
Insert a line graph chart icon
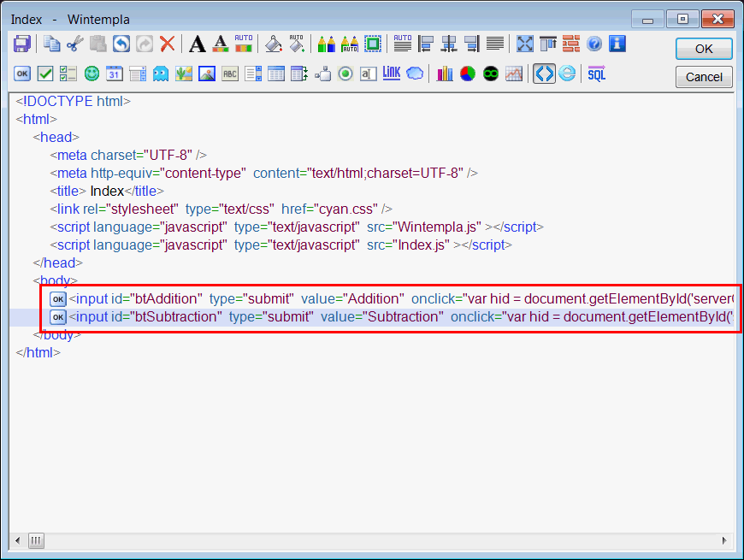[514, 74]
